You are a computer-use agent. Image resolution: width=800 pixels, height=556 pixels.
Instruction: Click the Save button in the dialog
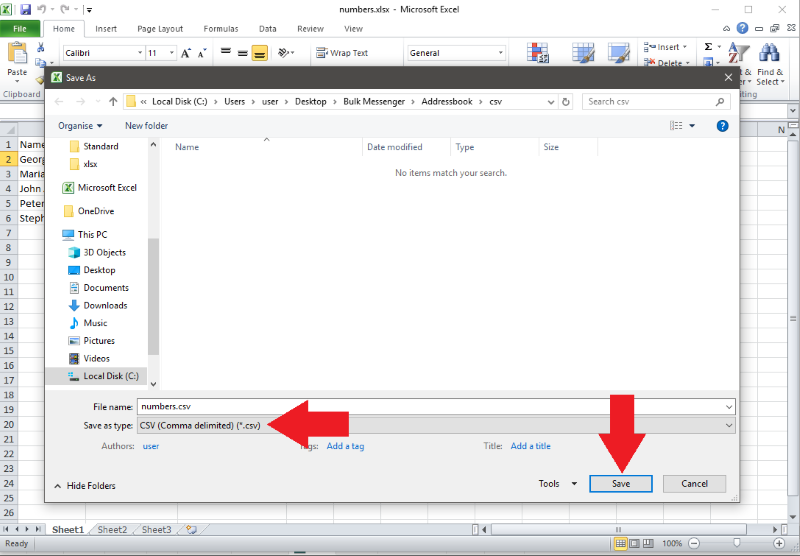(x=620, y=484)
